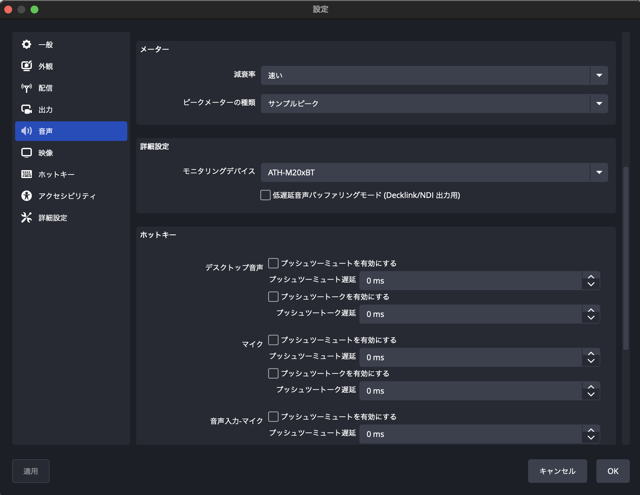Enable マイク プッシュツートーク checkbox

[273, 373]
